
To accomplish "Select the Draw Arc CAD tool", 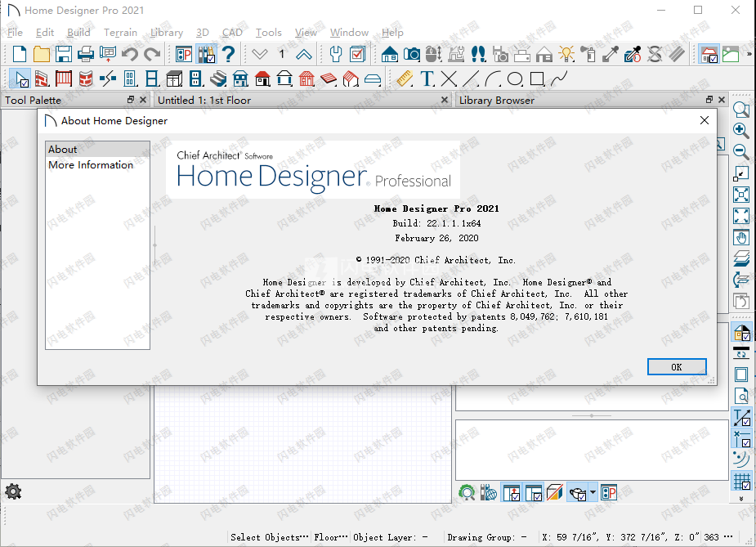I will coord(493,78).
